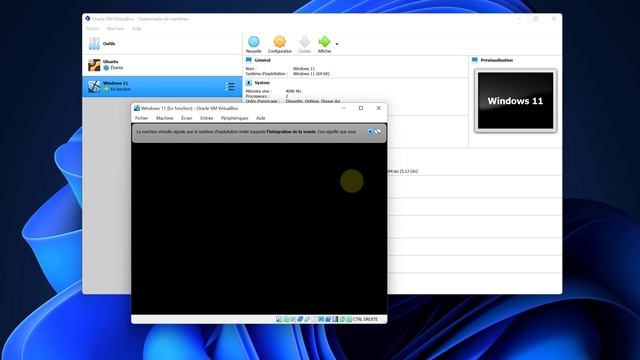Viewport: 640px width, 360px height.
Task: Open the Entrée menu
Action: pos(207,118)
